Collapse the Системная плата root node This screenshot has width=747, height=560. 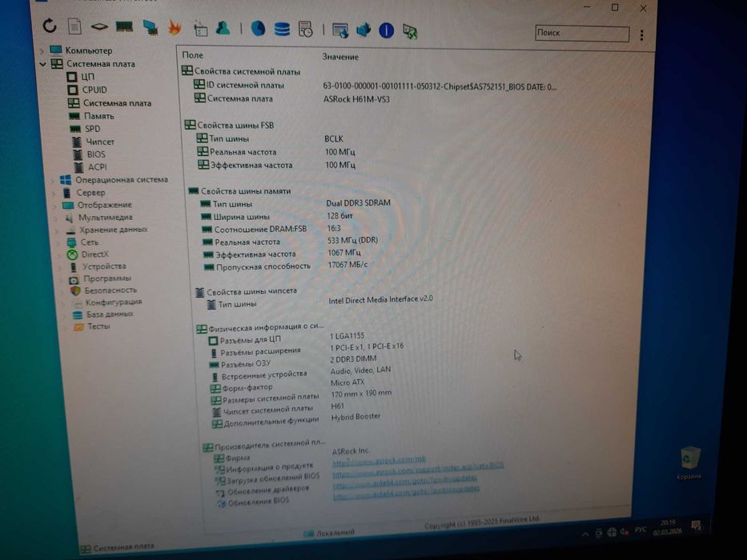click(x=43, y=63)
